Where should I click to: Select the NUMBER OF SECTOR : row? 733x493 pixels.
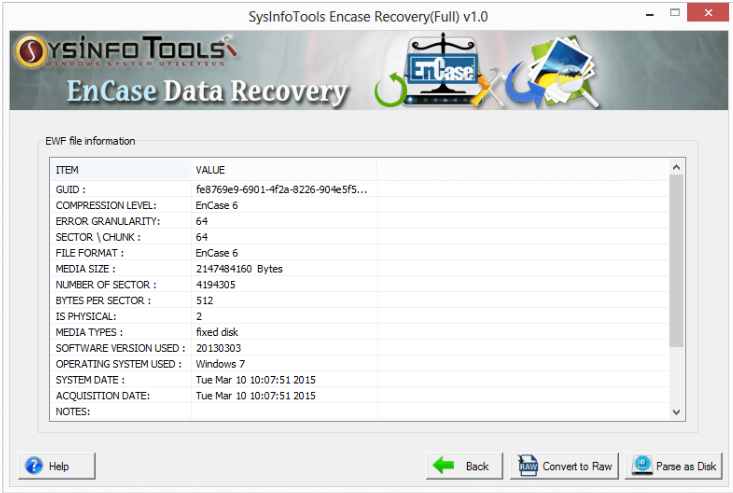[359, 285]
